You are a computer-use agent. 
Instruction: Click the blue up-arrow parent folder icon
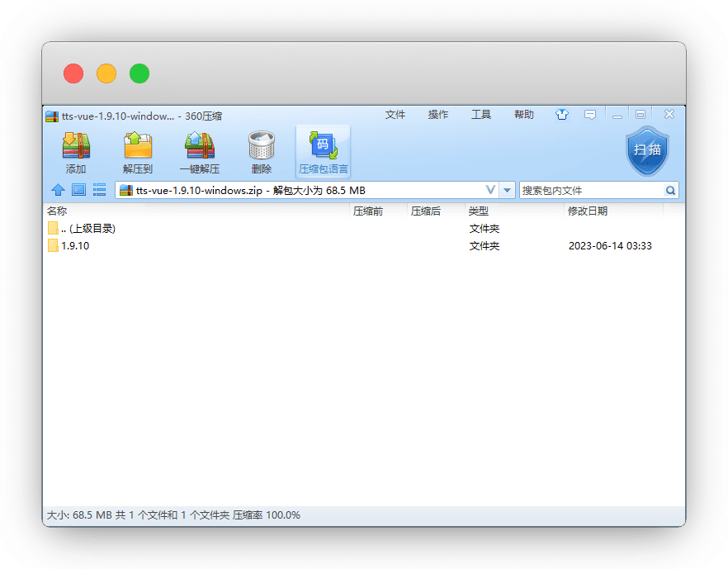pyautogui.click(x=58, y=190)
